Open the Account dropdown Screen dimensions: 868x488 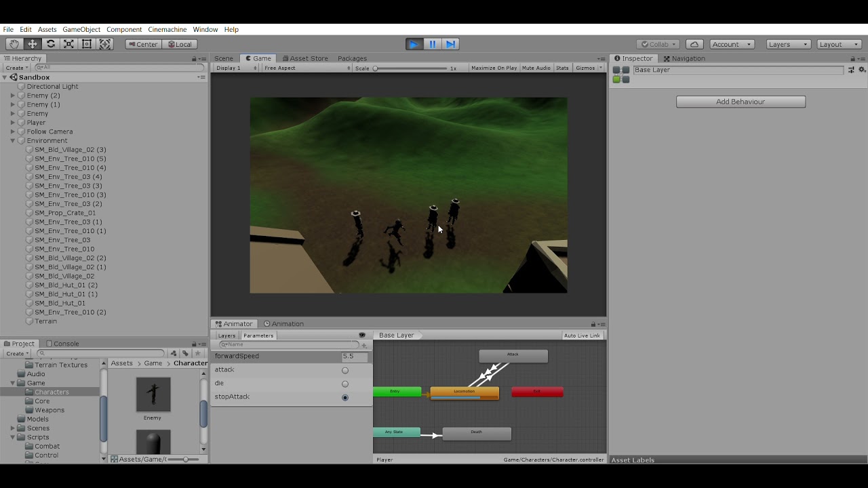732,44
